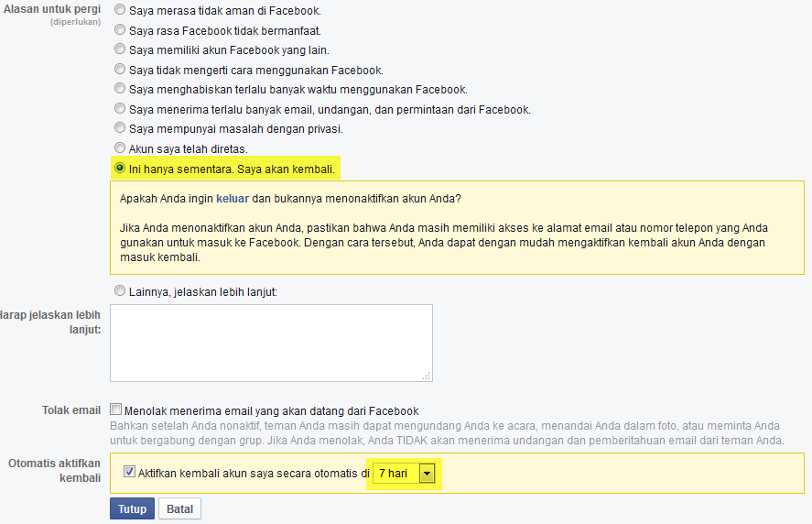Choose 'Saya menerima terlalu banyak email' reason
This screenshot has width=812, height=524.
[120, 109]
